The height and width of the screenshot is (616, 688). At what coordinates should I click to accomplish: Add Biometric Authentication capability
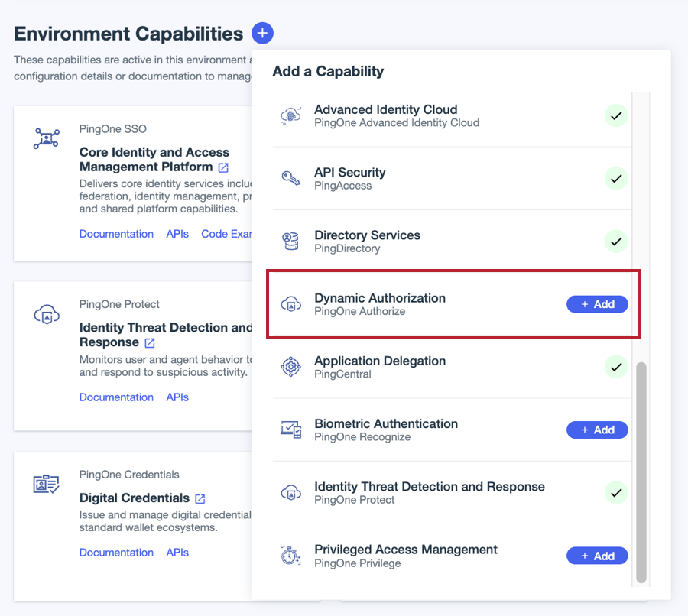(x=597, y=430)
